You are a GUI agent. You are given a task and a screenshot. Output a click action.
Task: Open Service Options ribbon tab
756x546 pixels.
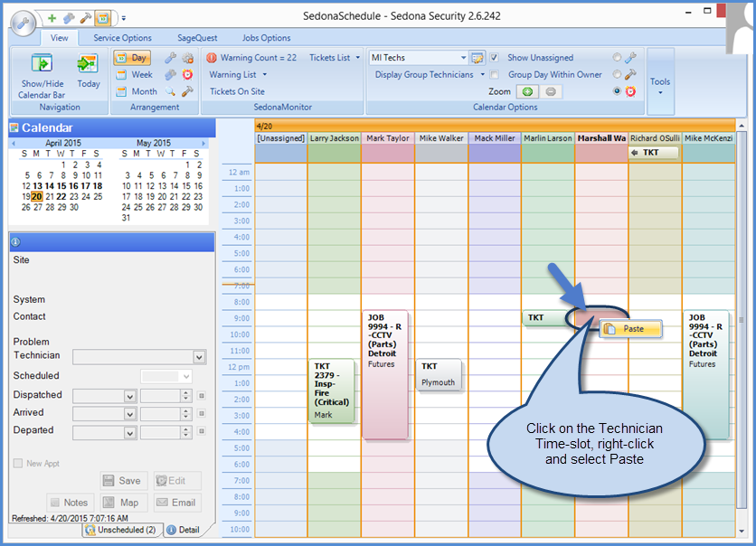pos(122,38)
